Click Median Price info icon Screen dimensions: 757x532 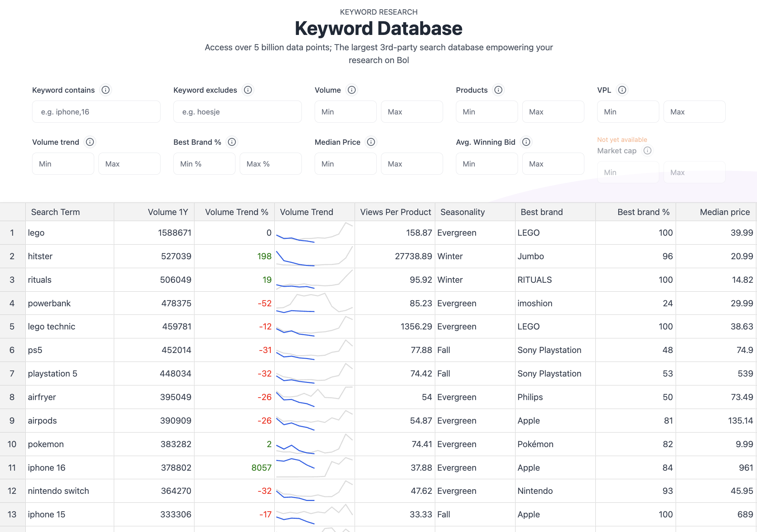click(x=371, y=142)
